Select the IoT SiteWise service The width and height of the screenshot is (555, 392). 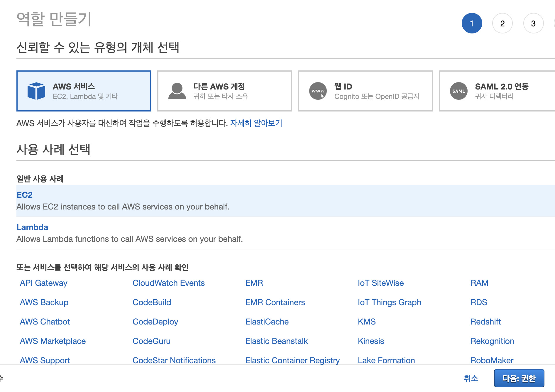coord(381,283)
